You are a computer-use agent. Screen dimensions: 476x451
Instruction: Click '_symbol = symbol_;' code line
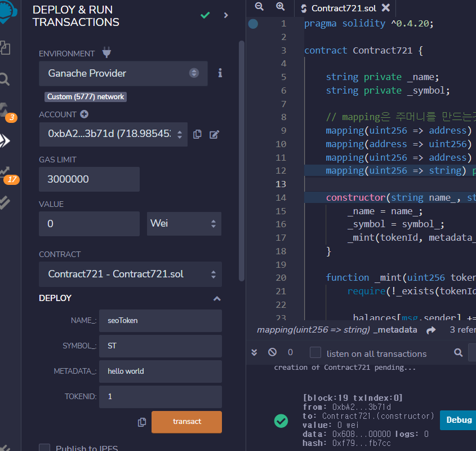click(396, 224)
